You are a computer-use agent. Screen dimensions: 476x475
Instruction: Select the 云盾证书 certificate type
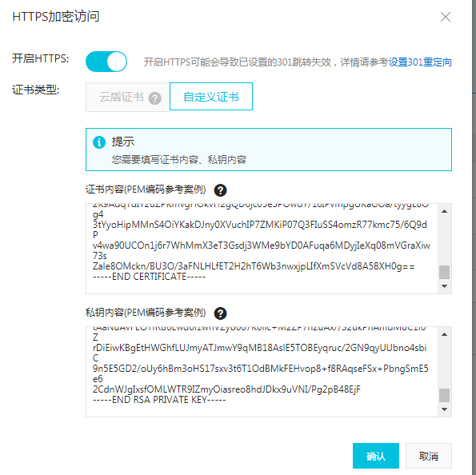point(127,97)
